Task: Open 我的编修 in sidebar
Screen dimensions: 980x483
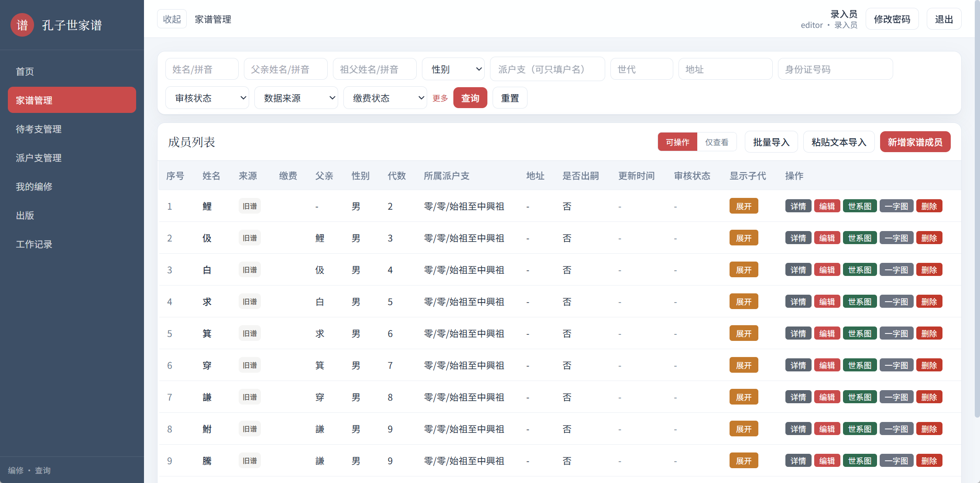Action: pyautogui.click(x=72, y=186)
